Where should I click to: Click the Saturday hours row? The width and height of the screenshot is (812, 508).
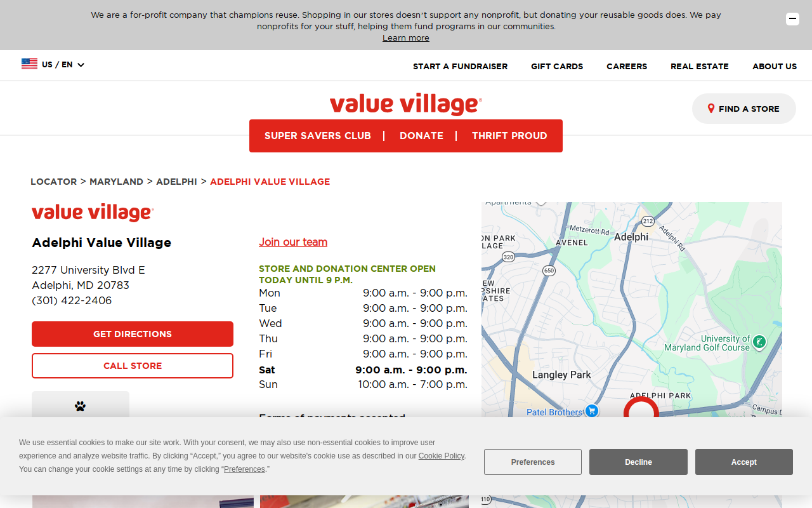[363, 370]
